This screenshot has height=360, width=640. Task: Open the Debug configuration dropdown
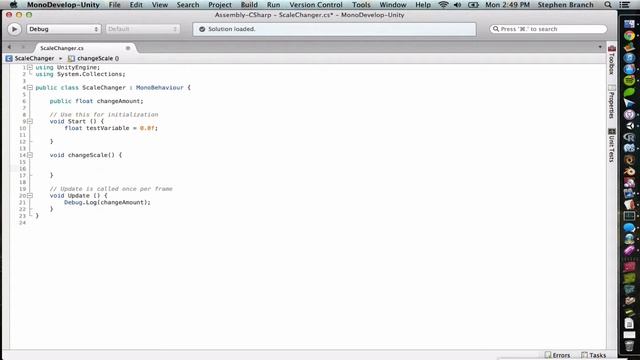tap(63, 29)
